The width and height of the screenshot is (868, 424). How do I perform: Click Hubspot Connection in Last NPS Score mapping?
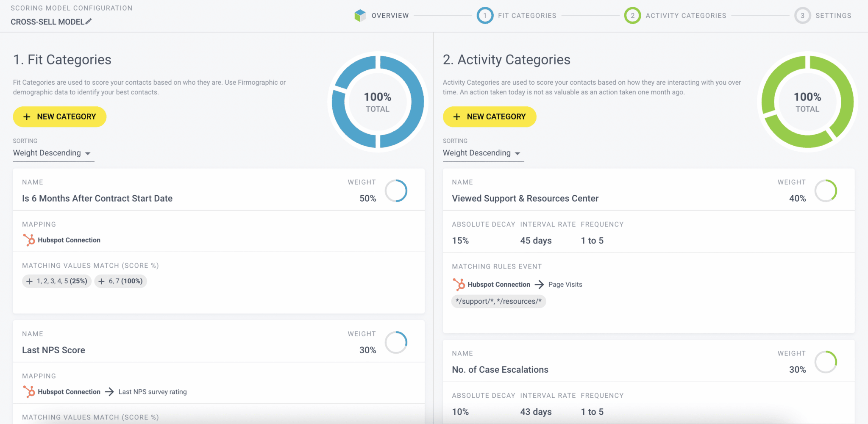click(x=69, y=392)
